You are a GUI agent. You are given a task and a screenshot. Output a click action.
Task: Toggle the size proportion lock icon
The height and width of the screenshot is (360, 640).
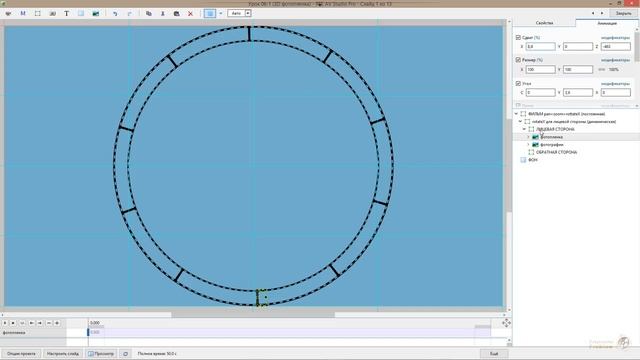click(x=601, y=69)
